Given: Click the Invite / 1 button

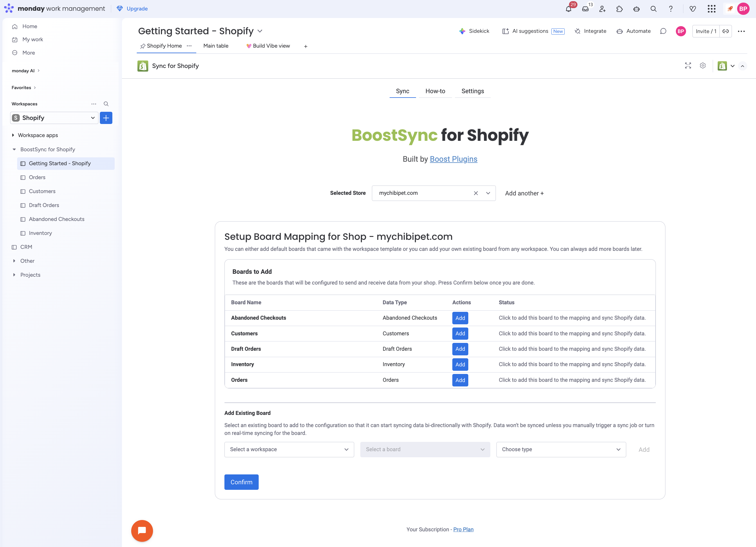Looking at the screenshot, I should tap(706, 31).
